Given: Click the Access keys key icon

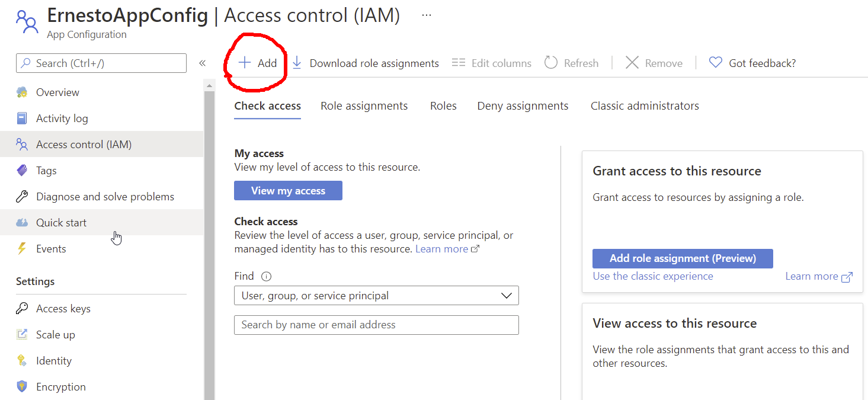Looking at the screenshot, I should (x=22, y=309).
